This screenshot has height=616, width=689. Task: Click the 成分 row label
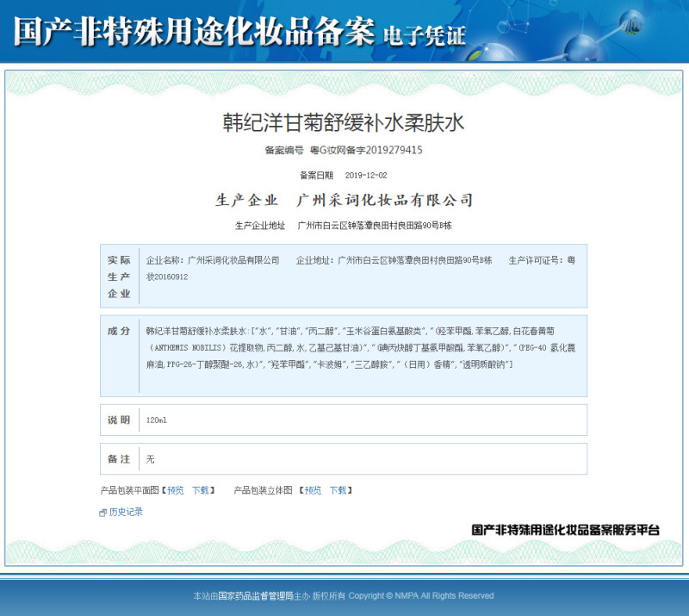[x=119, y=331]
